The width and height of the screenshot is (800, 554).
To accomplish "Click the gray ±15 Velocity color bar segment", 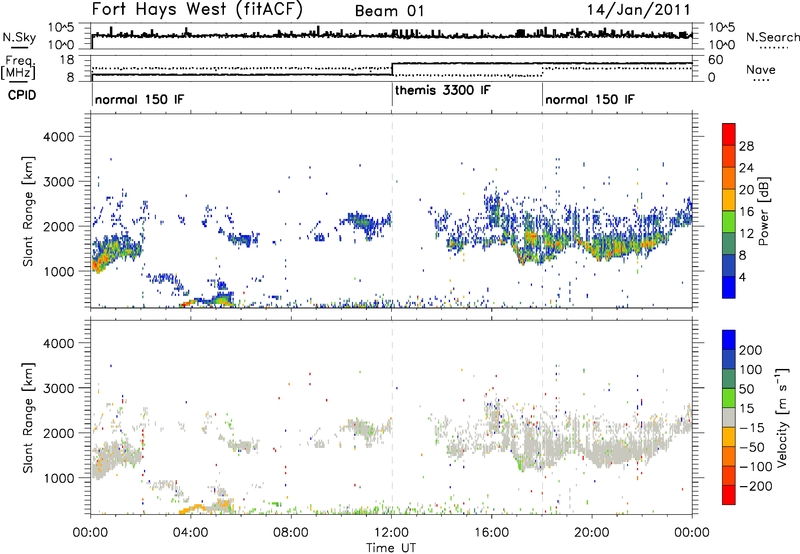I will click(x=729, y=417).
